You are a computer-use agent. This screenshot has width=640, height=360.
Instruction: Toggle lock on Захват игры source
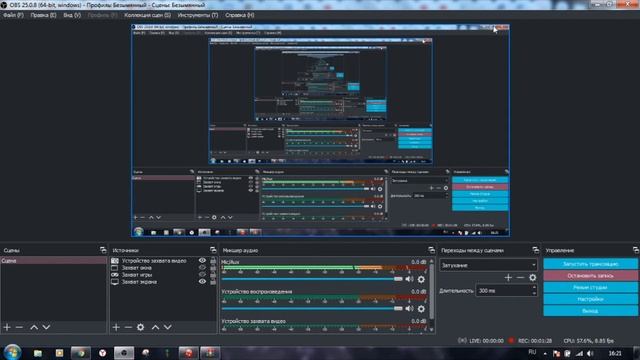213,275
